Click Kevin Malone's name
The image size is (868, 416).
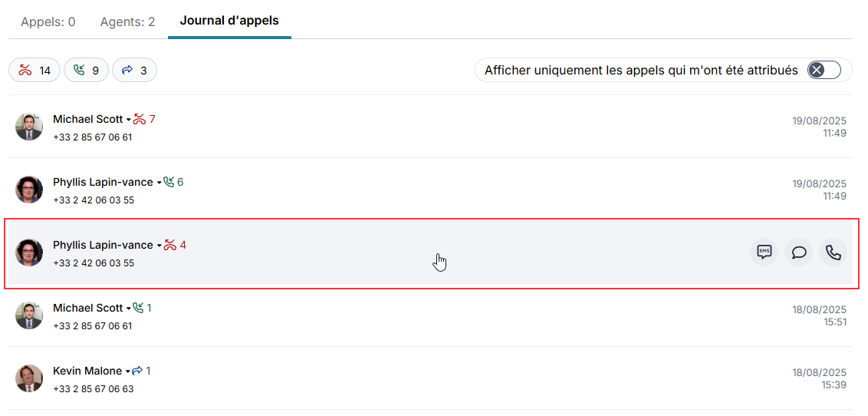tap(87, 371)
